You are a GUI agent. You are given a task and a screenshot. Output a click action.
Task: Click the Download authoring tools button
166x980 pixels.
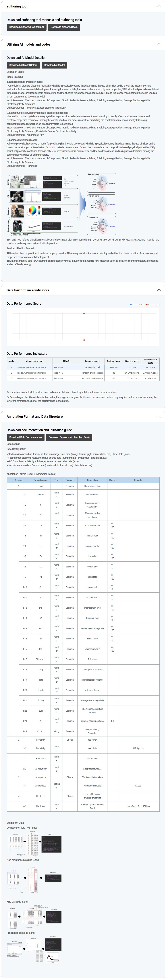pos(64,27)
